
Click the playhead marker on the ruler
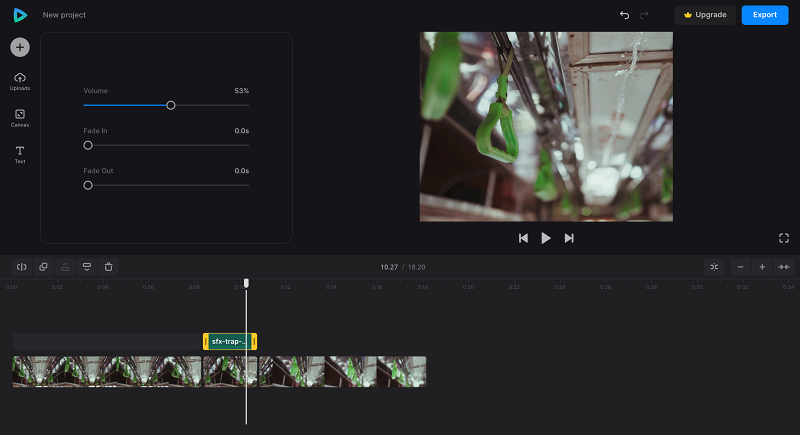tap(246, 283)
